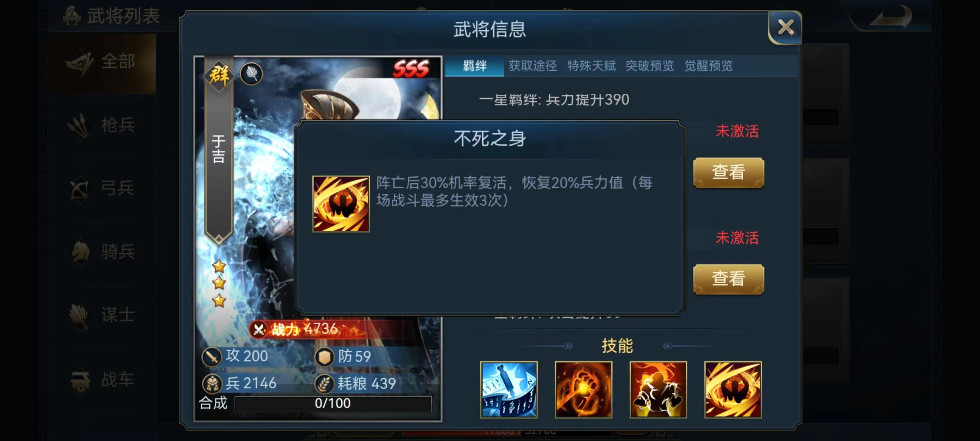
Task: Tap the defense shield stat icon
Action: coord(325,356)
